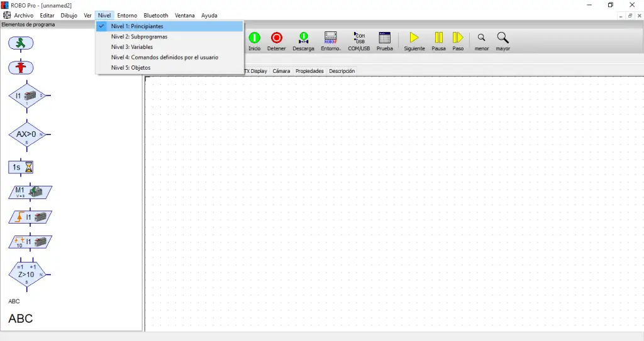644x341 pixels.
Task: Open the Bluetooth menu
Action: pyautogui.click(x=155, y=15)
